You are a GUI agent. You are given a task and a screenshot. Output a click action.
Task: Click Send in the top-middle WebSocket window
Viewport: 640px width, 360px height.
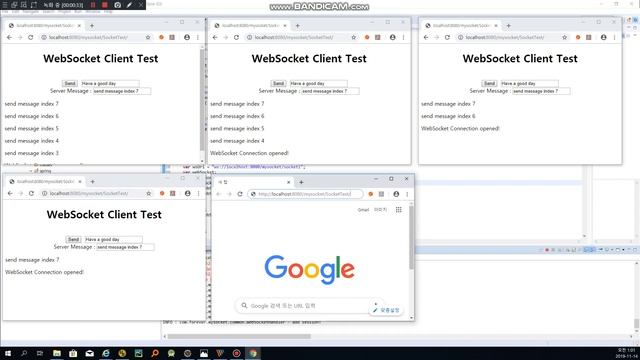click(x=278, y=83)
